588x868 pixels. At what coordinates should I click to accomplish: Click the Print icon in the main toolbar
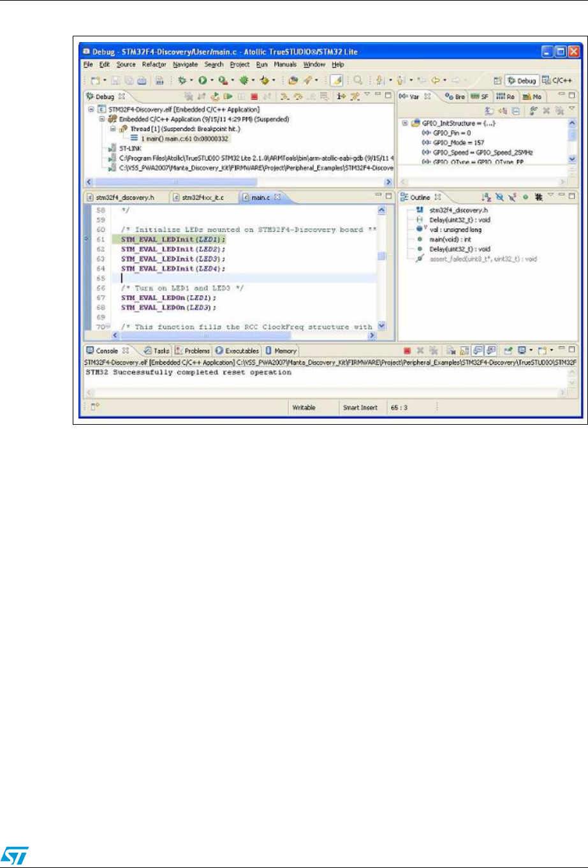pos(141,80)
